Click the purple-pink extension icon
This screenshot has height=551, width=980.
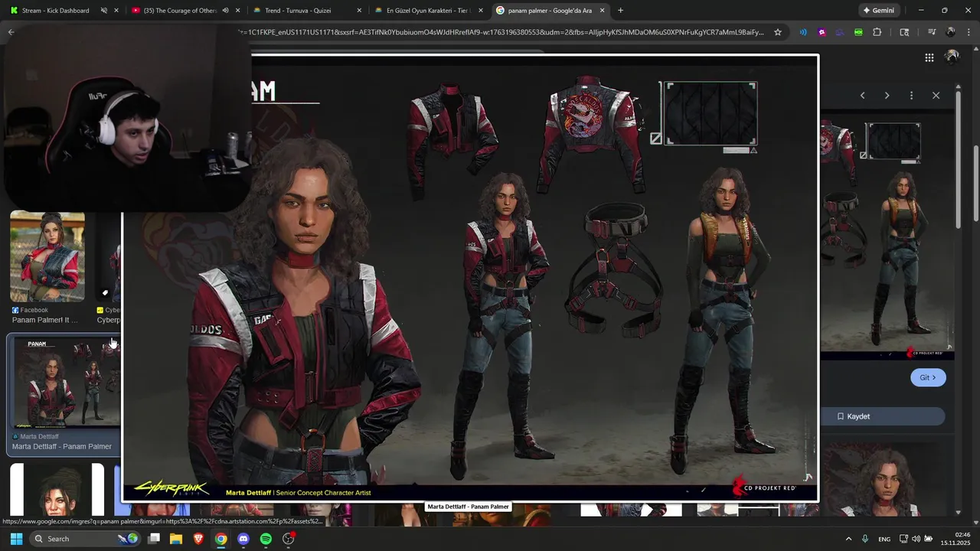tap(822, 32)
